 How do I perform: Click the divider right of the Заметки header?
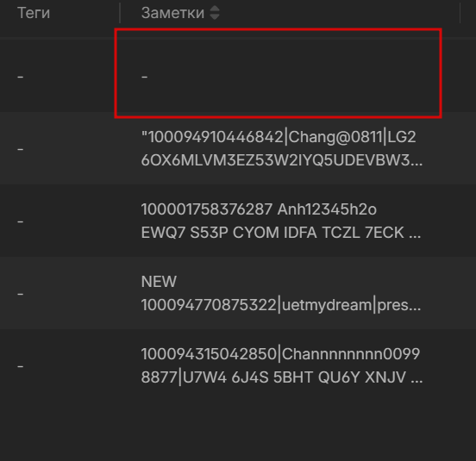tap(460, 13)
